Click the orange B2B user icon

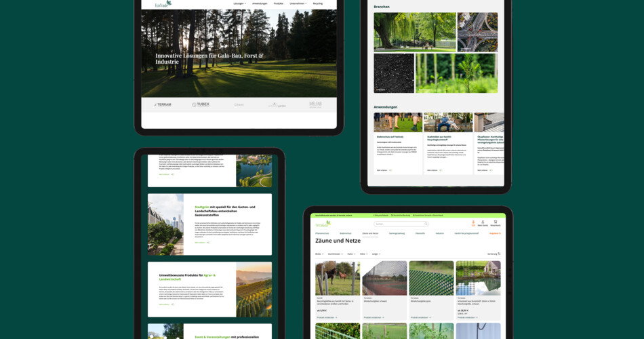click(473, 223)
